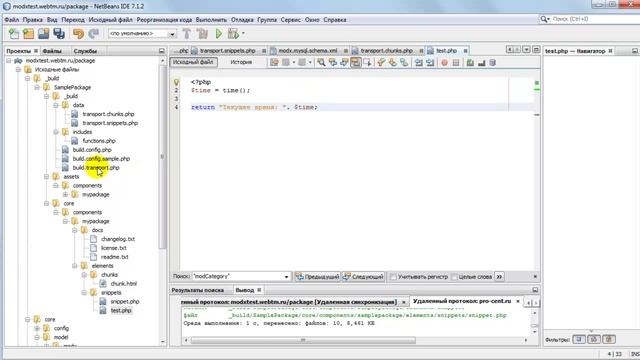Switch to the 'Службы' tab
The width and height of the screenshot is (640, 360).
tap(85, 51)
